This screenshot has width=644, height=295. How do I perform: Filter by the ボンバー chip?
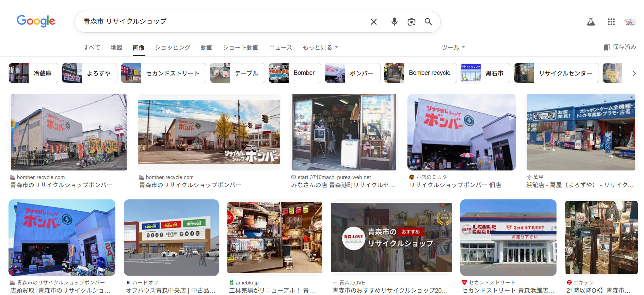[352, 73]
